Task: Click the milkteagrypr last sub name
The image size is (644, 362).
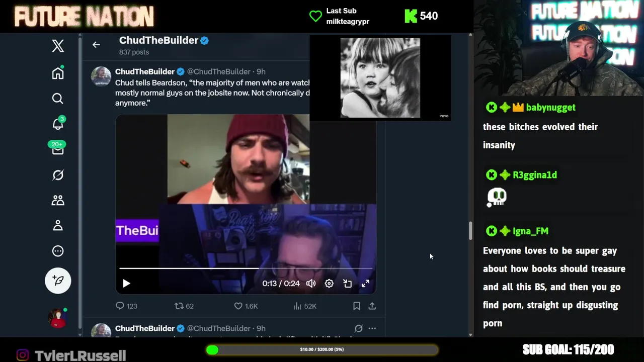Action: 348,22
